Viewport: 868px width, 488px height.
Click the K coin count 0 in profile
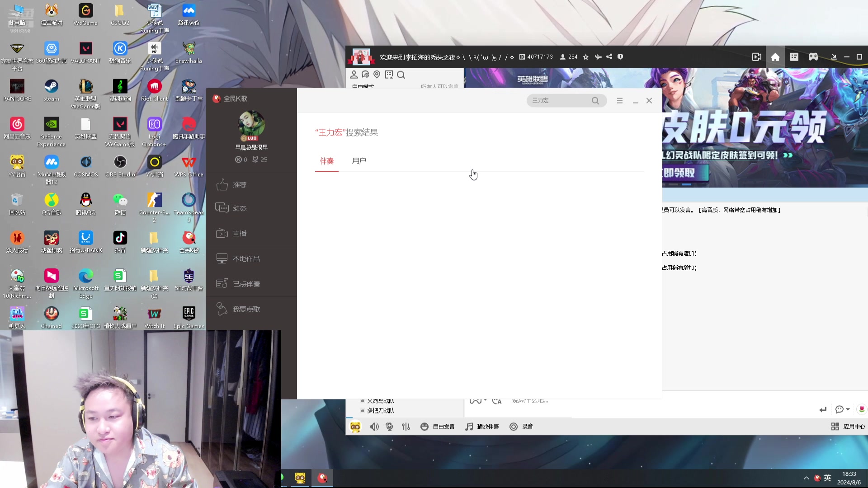241,160
